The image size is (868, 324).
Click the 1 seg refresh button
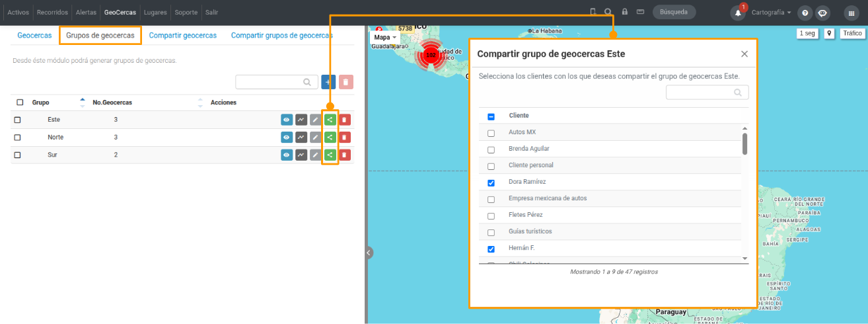807,33
